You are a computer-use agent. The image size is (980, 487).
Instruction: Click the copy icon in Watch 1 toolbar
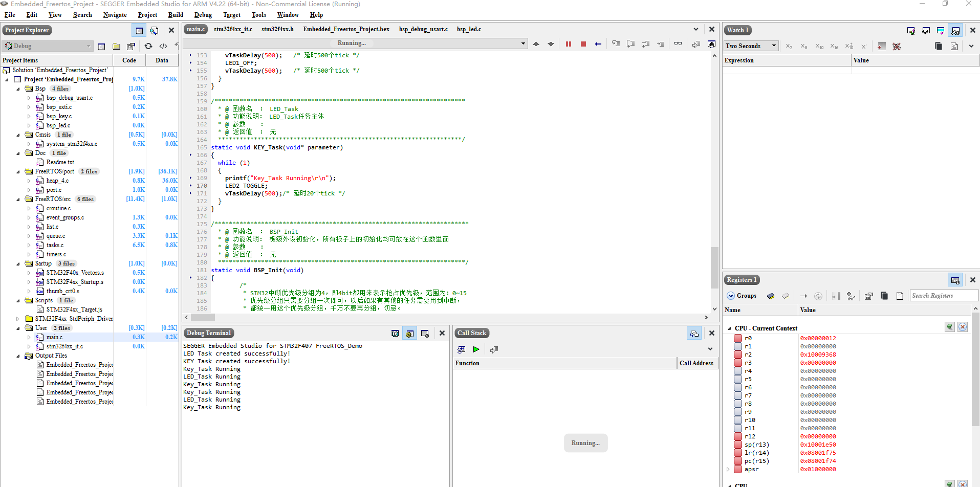pyautogui.click(x=938, y=46)
